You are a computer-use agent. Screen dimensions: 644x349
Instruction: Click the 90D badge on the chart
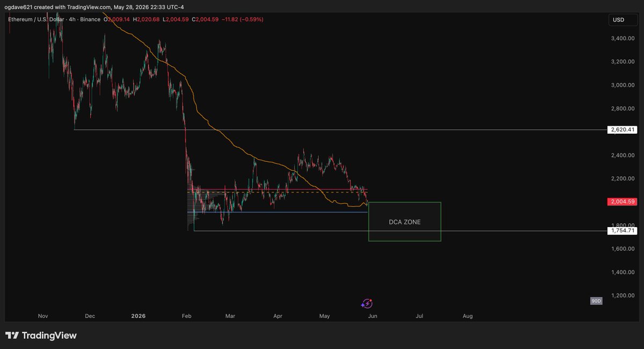click(x=596, y=301)
